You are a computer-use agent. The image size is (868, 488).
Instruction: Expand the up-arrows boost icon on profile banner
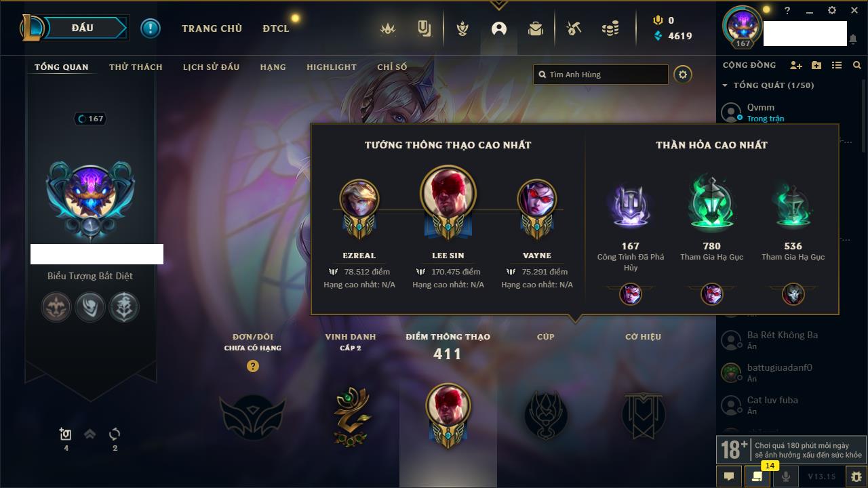tap(90, 434)
